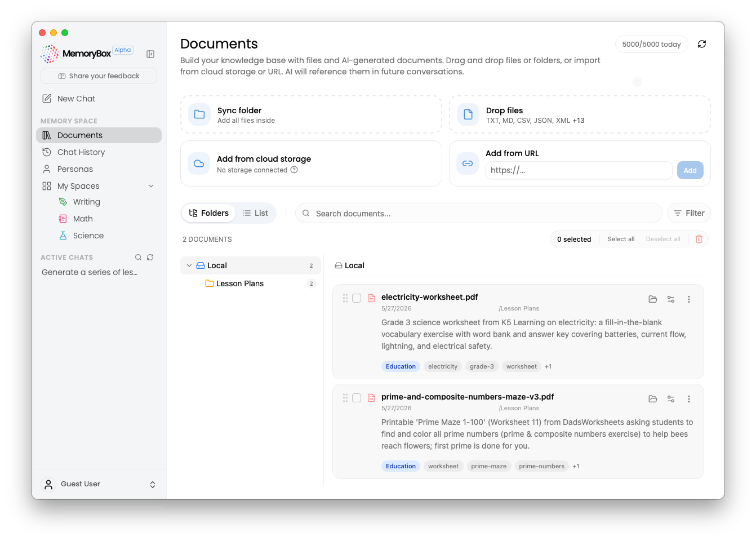Open the Documents section

99,135
